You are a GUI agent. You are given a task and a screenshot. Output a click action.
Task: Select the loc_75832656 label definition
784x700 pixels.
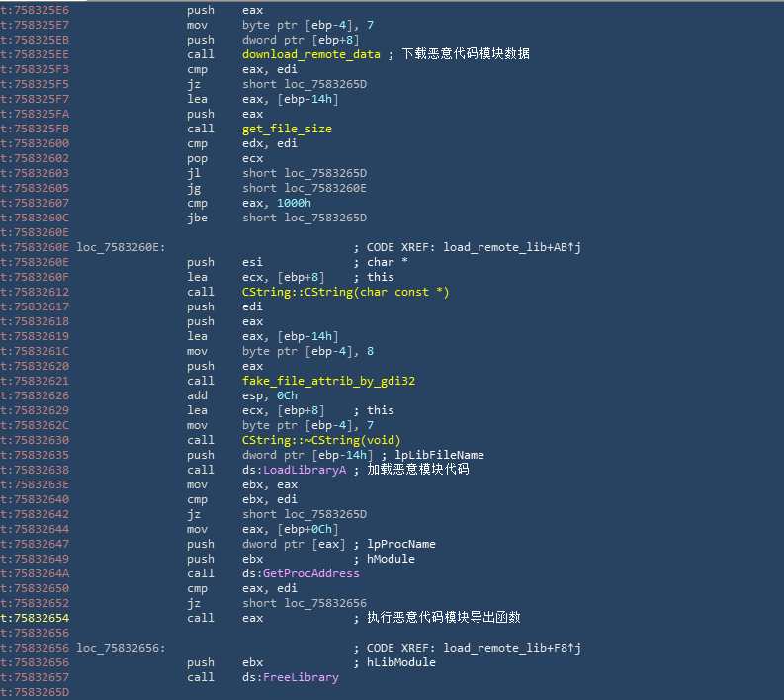122,648
